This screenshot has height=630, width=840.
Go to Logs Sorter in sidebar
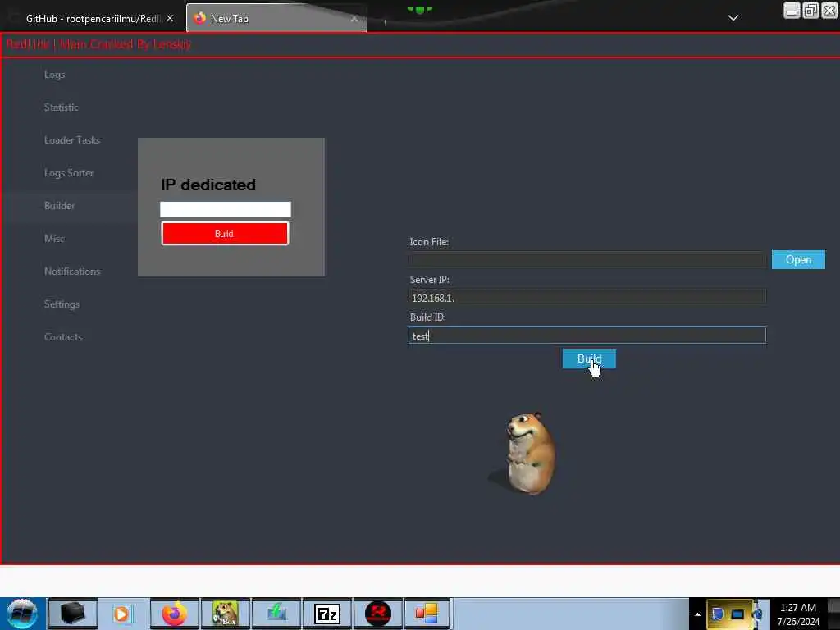click(69, 172)
